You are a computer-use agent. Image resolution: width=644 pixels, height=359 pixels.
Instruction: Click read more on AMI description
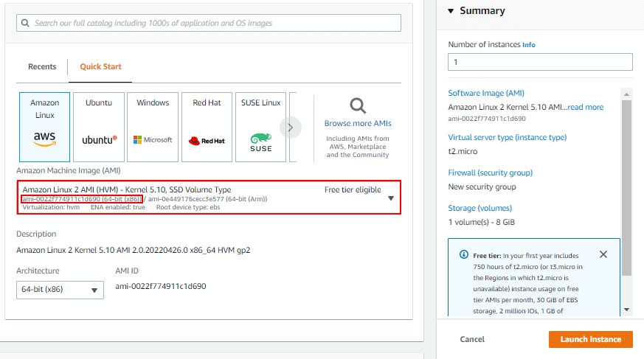point(585,107)
